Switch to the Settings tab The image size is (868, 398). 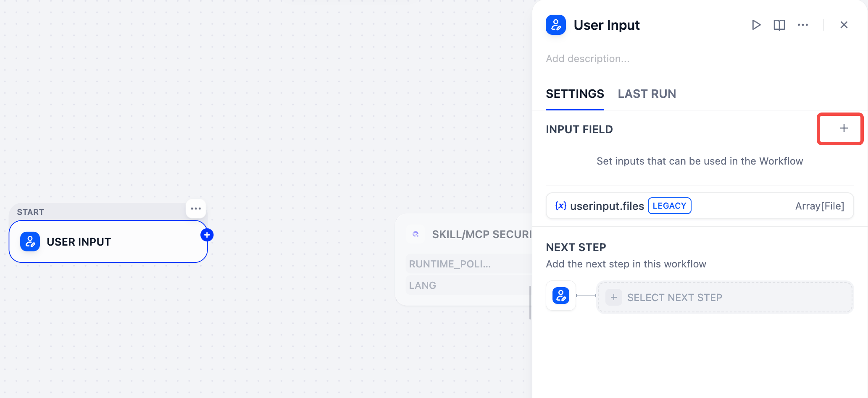(575, 94)
